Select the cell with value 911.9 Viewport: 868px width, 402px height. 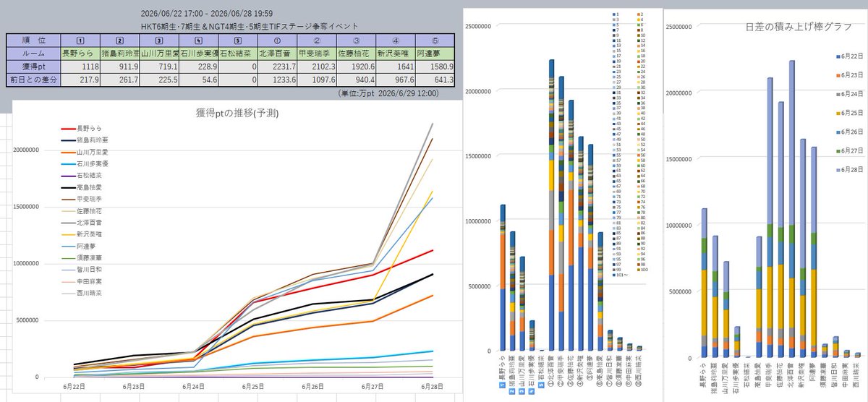[x=118, y=66]
